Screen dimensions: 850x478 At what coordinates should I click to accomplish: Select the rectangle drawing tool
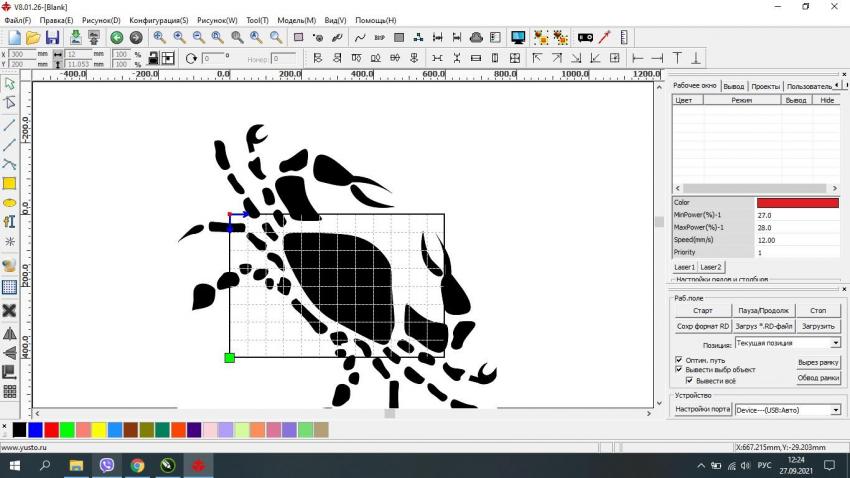pyautogui.click(x=10, y=183)
